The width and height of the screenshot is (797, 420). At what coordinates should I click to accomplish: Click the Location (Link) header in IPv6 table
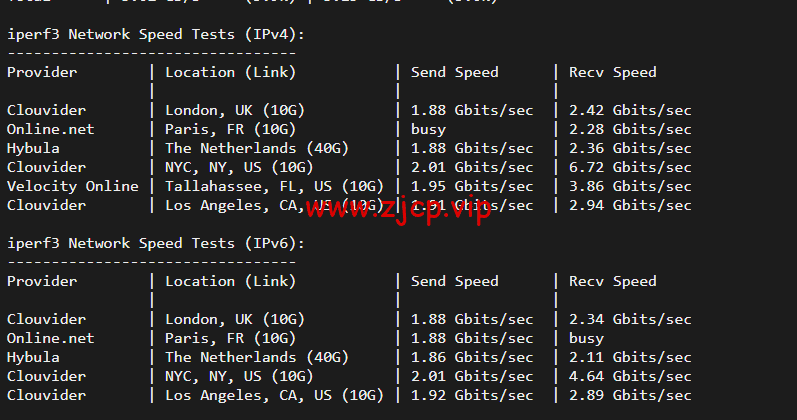(x=230, y=281)
